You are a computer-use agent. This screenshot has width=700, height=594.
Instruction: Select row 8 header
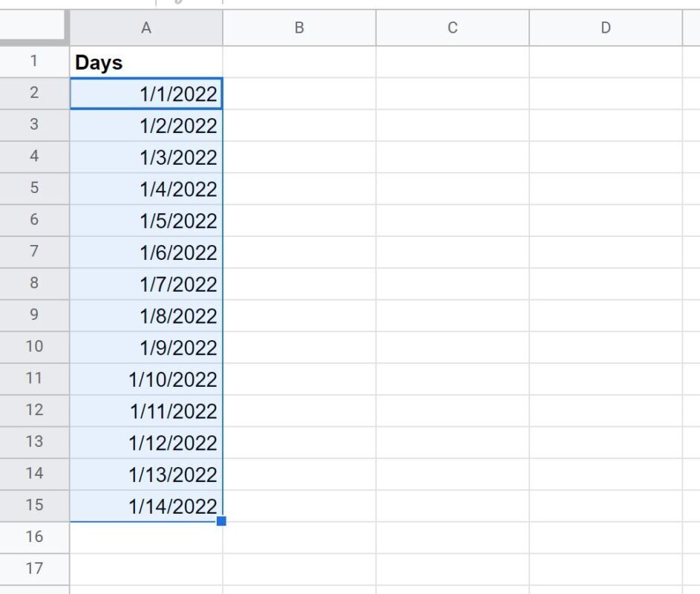click(34, 284)
